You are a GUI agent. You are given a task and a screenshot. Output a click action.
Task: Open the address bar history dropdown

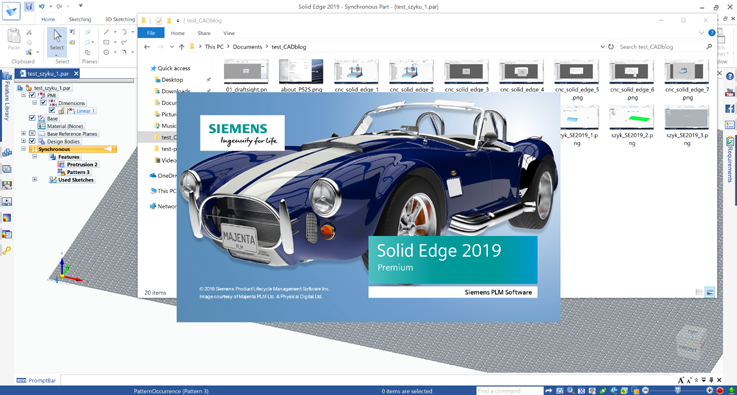pos(603,47)
